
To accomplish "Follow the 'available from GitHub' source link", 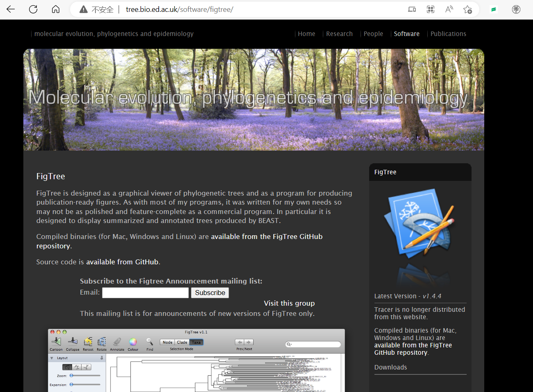I will (122, 262).
